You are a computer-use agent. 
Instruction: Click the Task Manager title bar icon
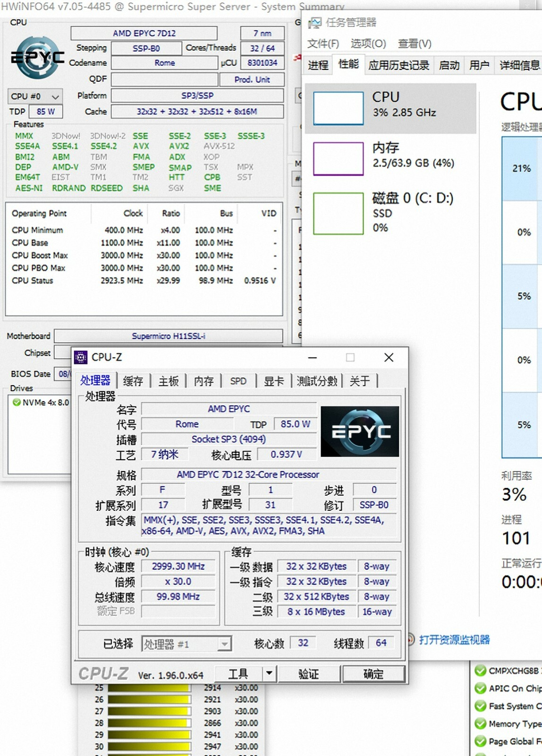coord(314,22)
